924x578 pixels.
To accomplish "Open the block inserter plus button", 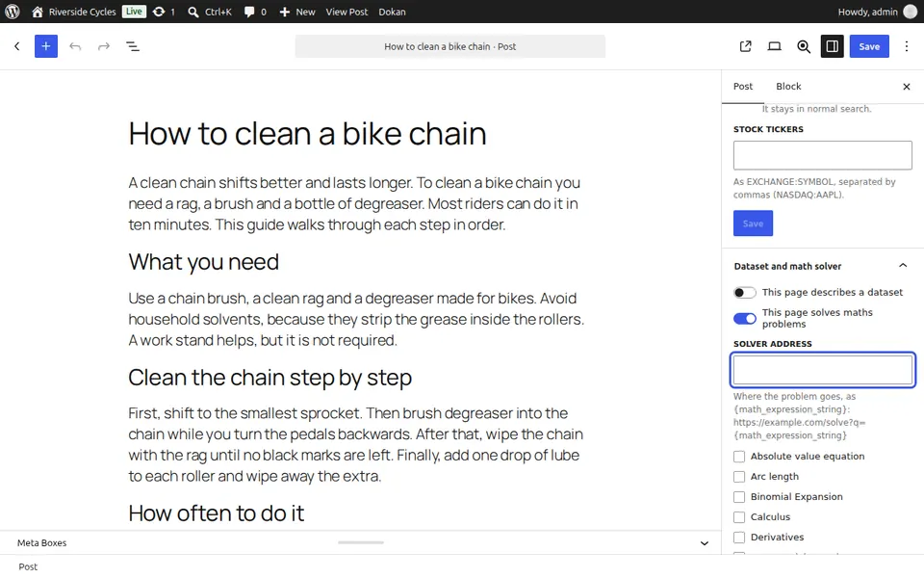I will 46,46.
